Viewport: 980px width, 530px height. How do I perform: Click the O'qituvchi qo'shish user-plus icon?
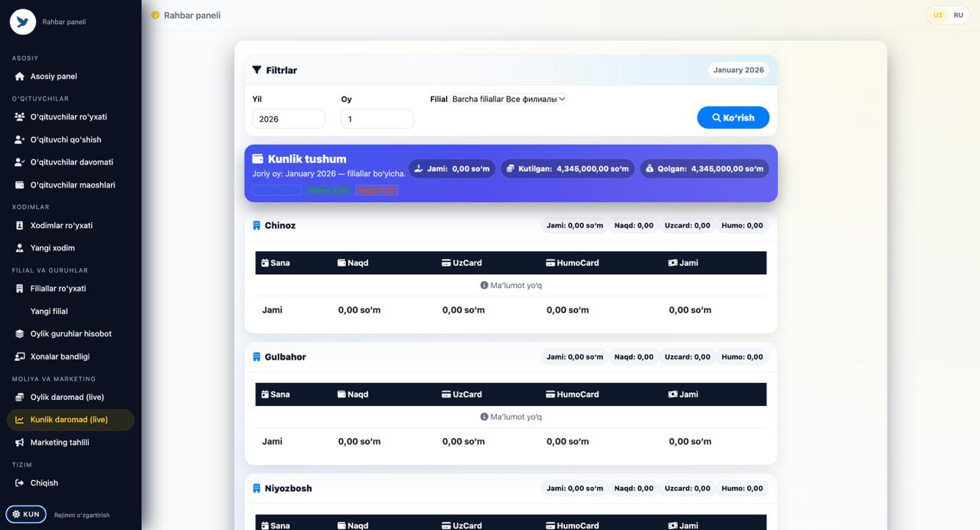(20, 140)
